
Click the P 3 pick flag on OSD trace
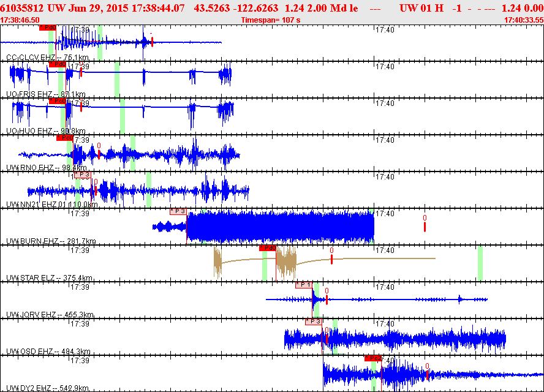(313, 322)
